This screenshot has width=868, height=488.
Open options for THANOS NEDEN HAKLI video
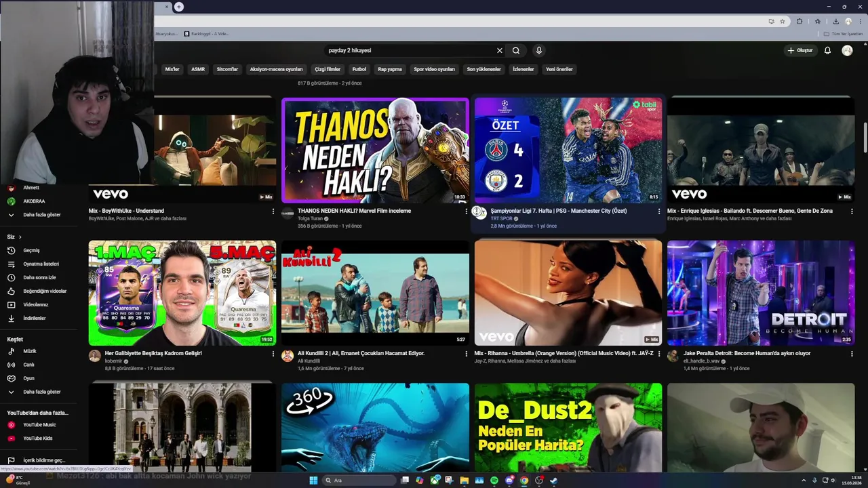(466, 211)
